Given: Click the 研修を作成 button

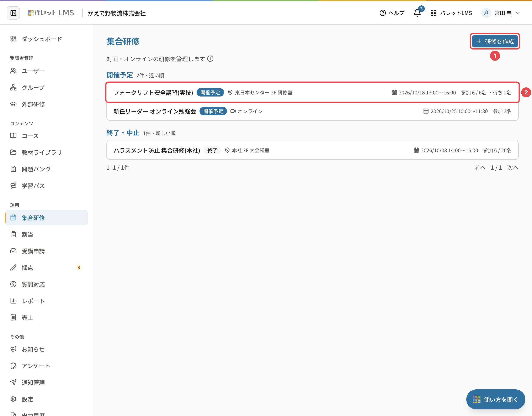Looking at the screenshot, I should click(495, 41).
